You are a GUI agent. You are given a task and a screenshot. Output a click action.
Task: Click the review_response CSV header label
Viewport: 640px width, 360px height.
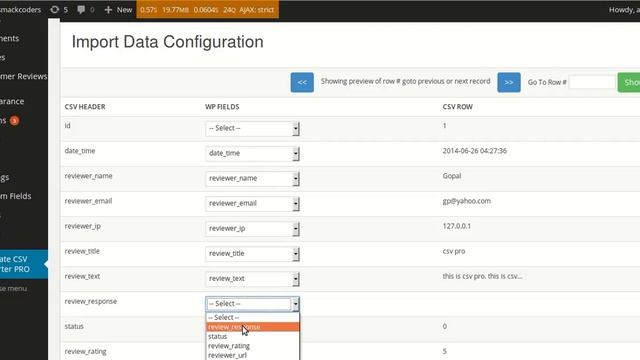[91, 301]
